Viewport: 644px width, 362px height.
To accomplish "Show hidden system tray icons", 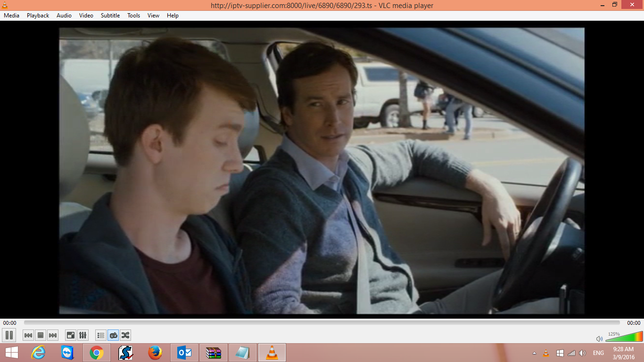I will tap(534, 353).
